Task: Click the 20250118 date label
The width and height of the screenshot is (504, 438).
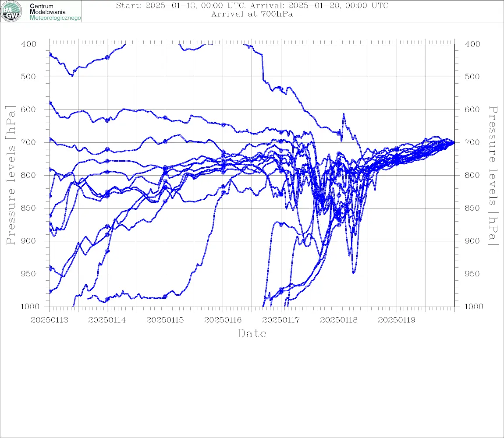Action: (339, 320)
